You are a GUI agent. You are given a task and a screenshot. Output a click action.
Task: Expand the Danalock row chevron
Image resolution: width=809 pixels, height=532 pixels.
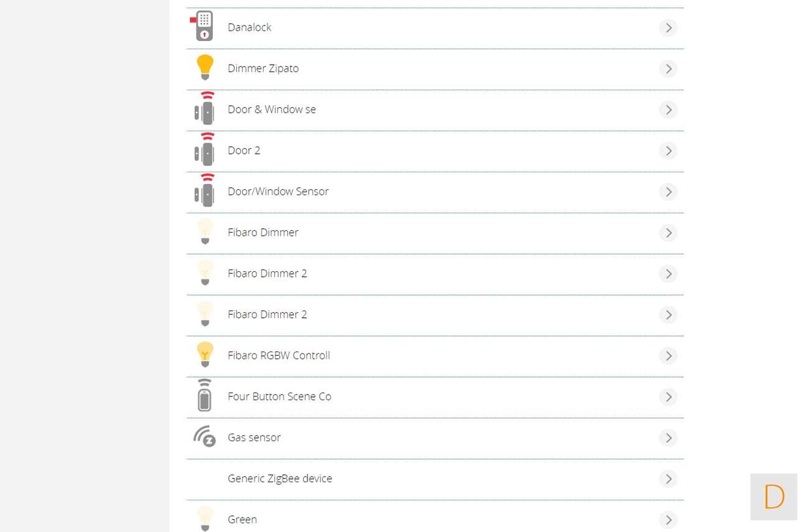click(668, 27)
